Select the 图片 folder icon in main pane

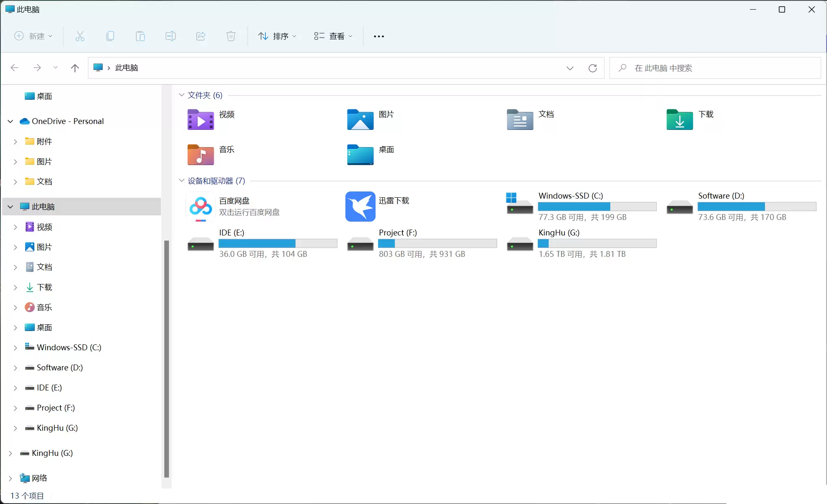pyautogui.click(x=360, y=119)
